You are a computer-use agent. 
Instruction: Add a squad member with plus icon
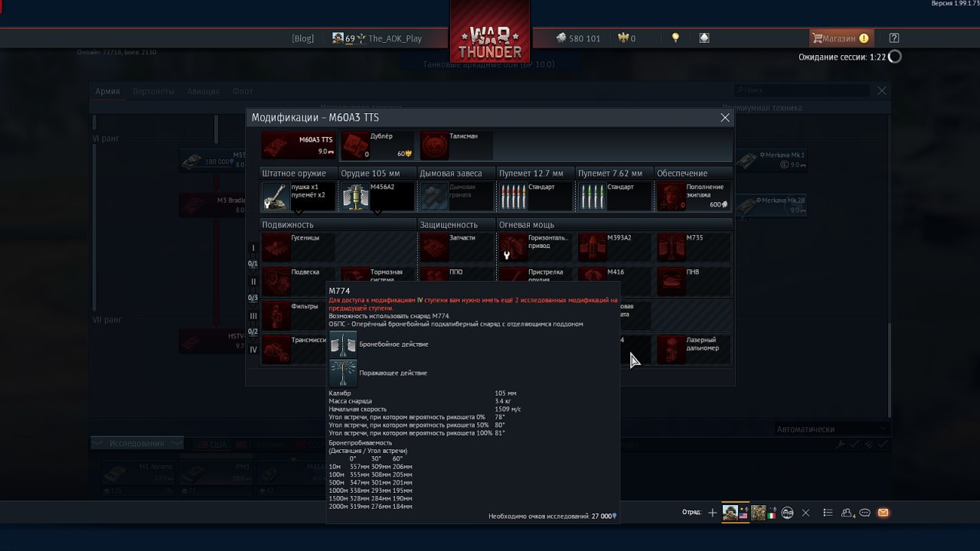pos(713,513)
